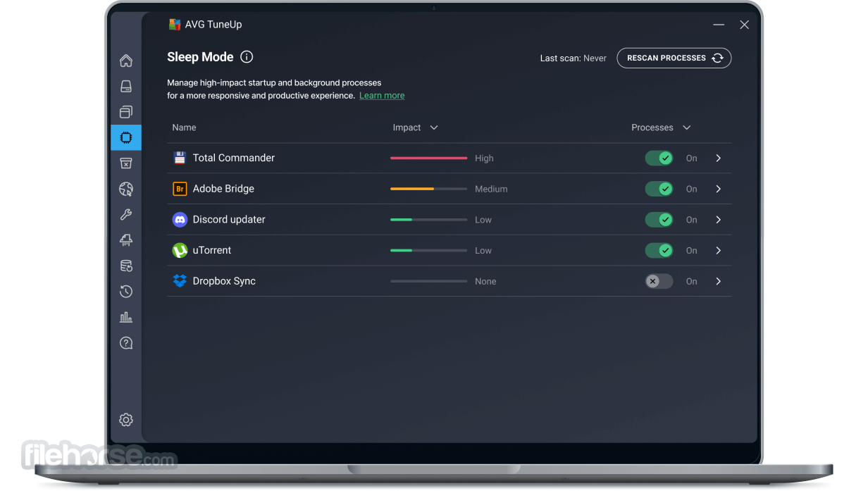Click the Medium impact label
This screenshot has width=868, height=491.
tap(491, 189)
